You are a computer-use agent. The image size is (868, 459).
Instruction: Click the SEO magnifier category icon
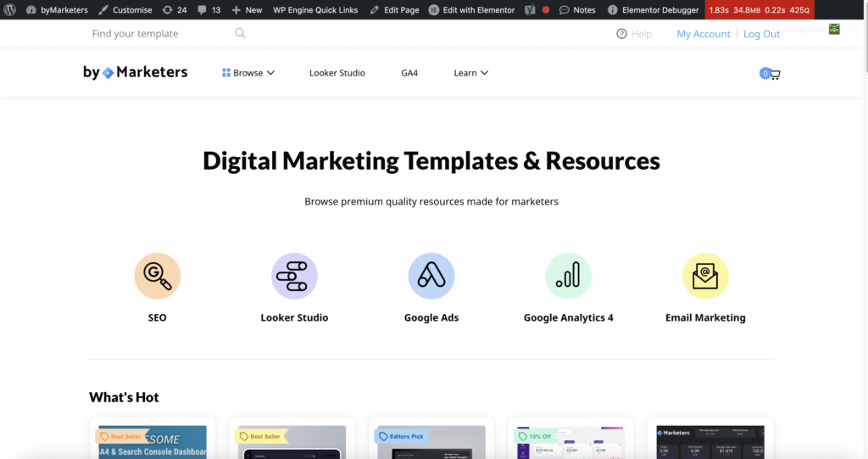click(157, 276)
